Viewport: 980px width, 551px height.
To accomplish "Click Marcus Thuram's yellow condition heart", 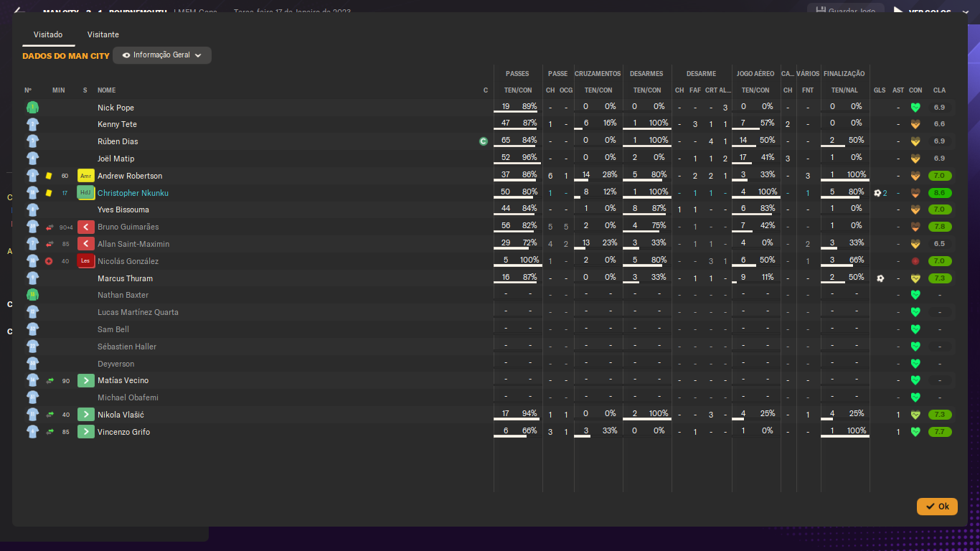I will 915,278.
